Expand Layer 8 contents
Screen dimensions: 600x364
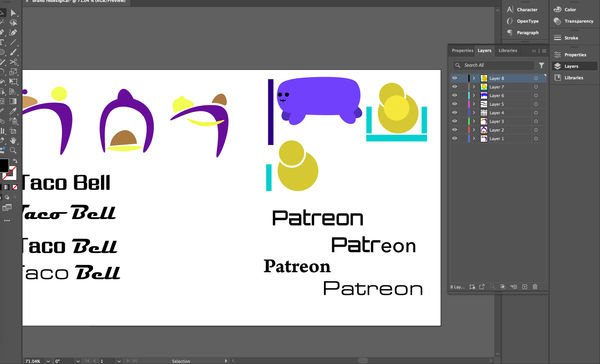pos(474,78)
